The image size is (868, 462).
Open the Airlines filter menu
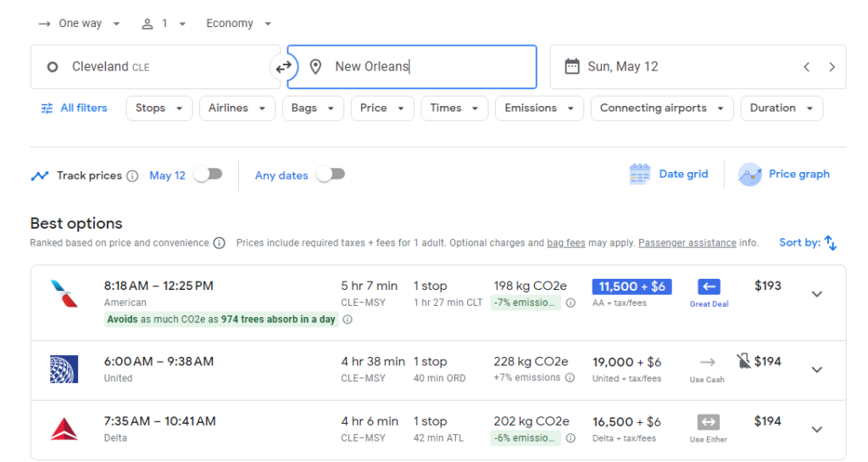(x=236, y=109)
